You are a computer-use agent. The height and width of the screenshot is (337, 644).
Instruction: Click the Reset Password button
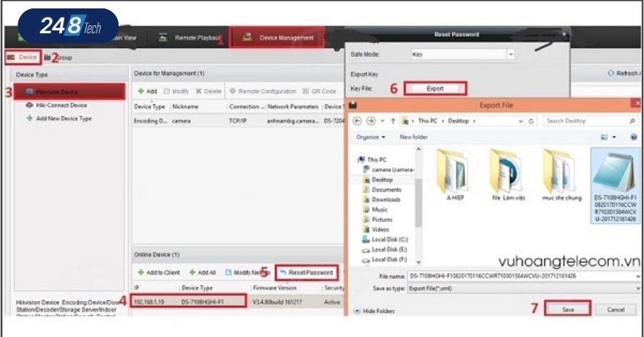click(x=307, y=273)
